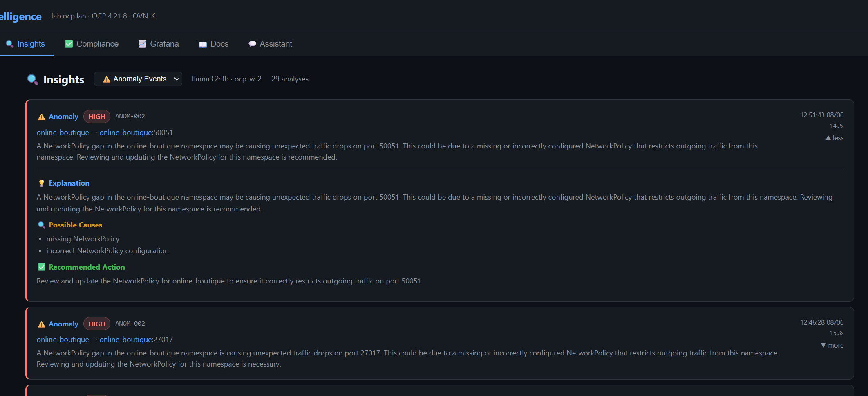Collapse first anomaly card using less

[x=834, y=138]
